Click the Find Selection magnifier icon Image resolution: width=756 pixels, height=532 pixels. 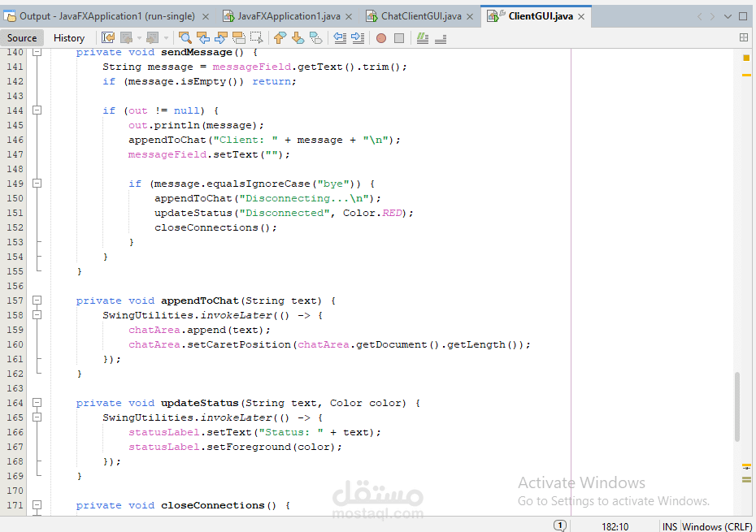[x=185, y=37]
